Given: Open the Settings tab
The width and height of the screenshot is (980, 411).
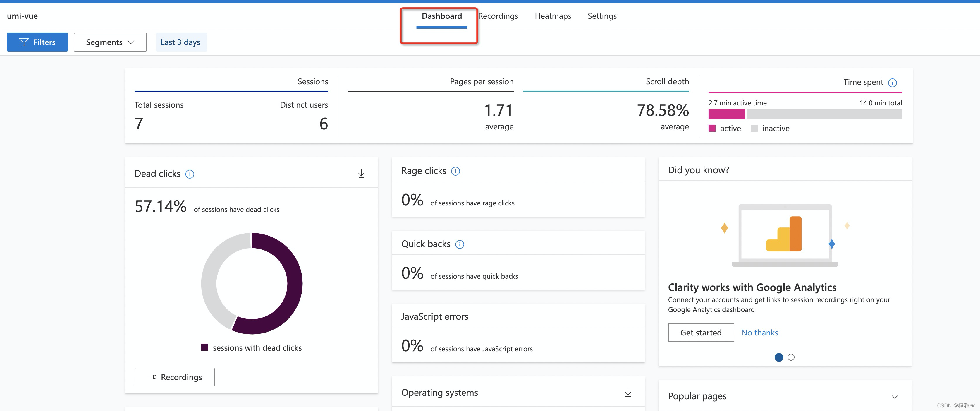Looking at the screenshot, I should tap(602, 16).
